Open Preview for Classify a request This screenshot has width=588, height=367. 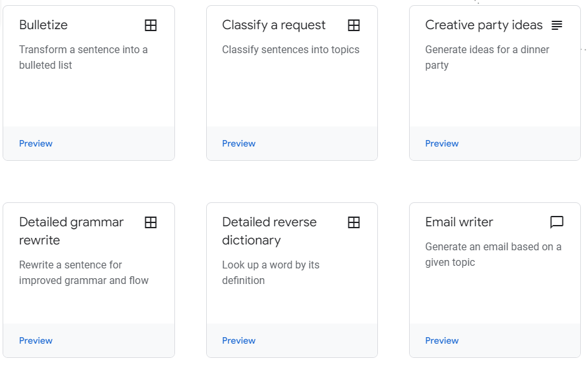point(239,144)
